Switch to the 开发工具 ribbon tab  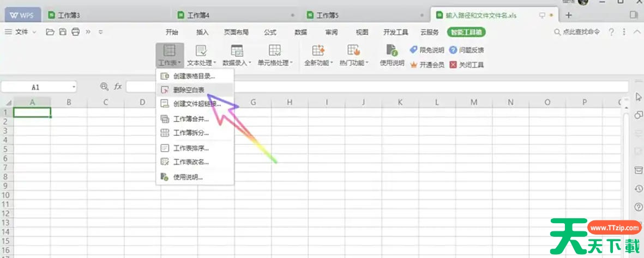coord(396,32)
